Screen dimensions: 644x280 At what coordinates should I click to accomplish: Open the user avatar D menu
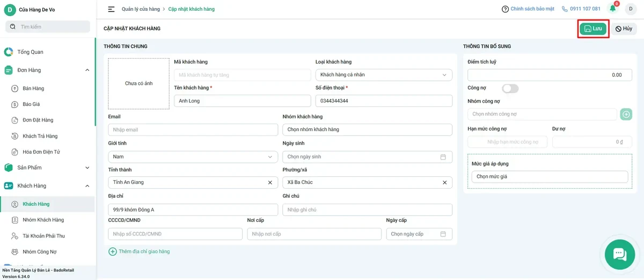(631, 9)
